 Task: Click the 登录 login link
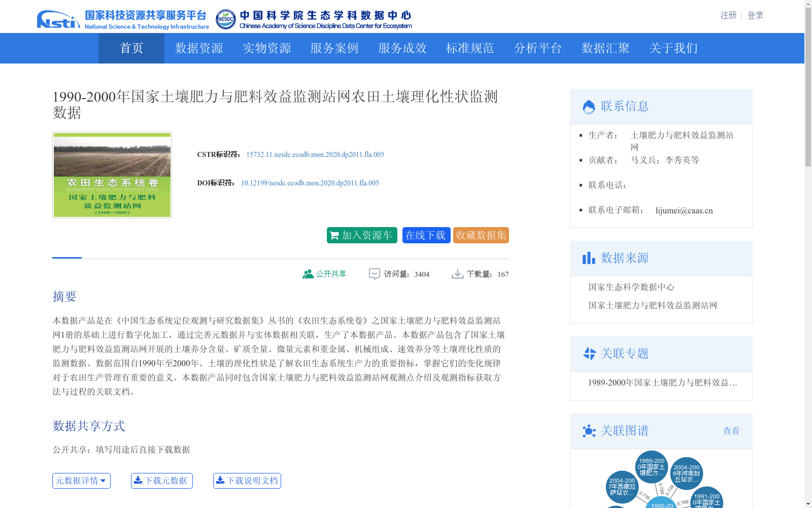(x=755, y=15)
